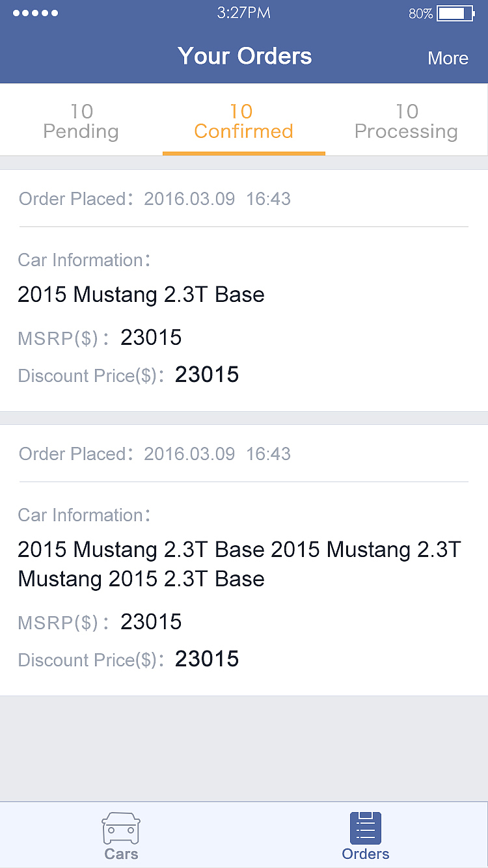Open the More menu
Screen dimensions: 488x868
click(x=448, y=58)
